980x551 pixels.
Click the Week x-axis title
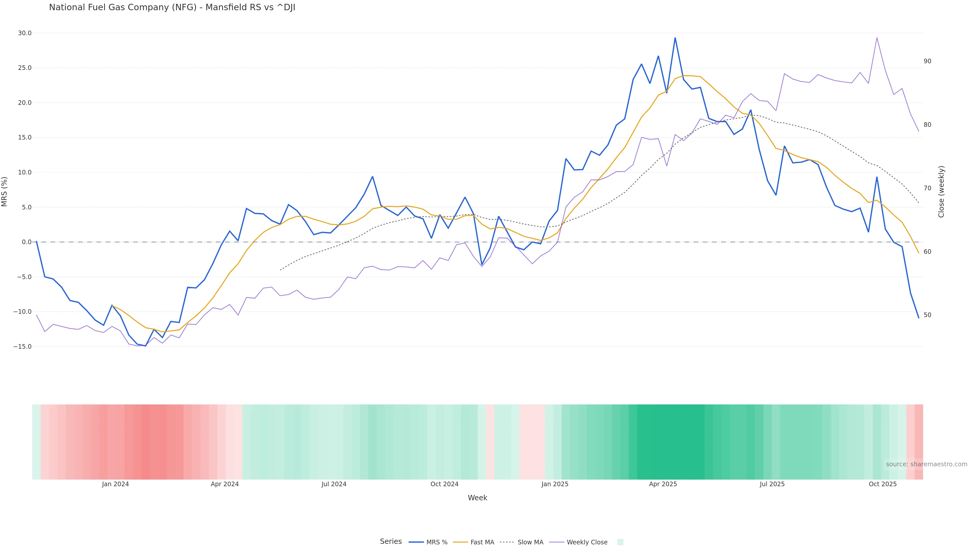(x=477, y=498)
